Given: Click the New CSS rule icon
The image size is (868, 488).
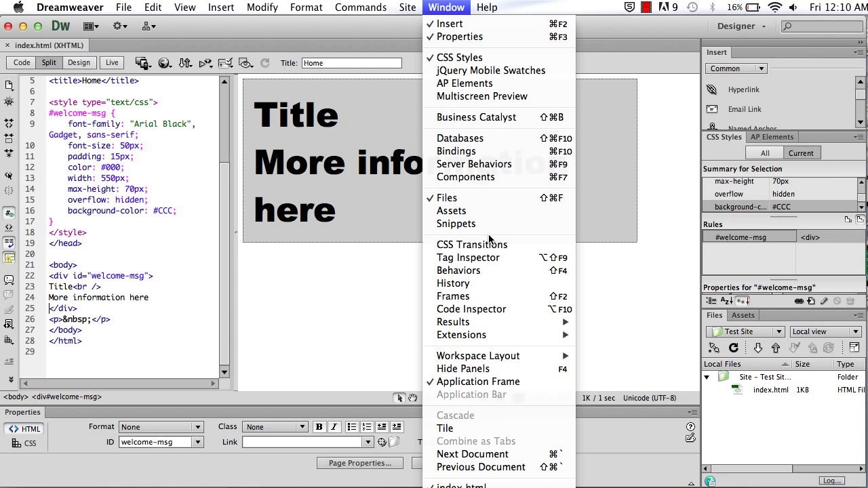Looking at the screenshot, I should pos(812,301).
